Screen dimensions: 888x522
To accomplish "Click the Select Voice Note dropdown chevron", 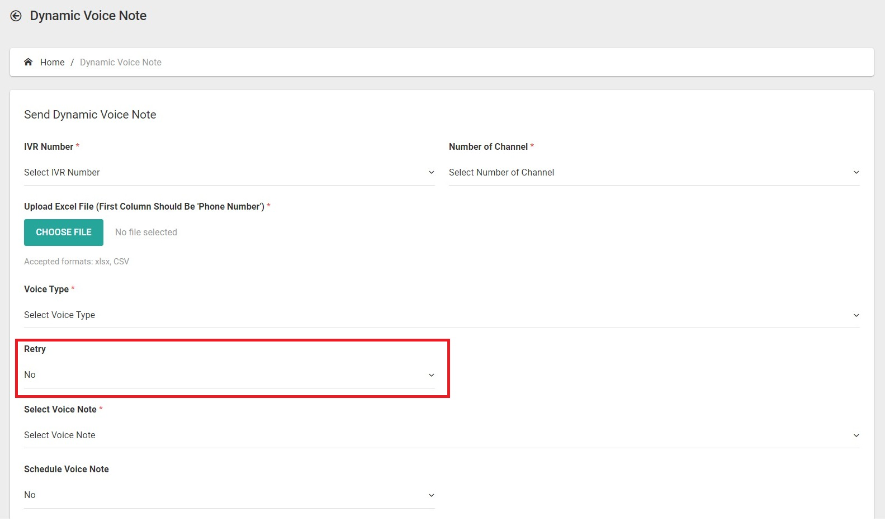I will (856, 435).
